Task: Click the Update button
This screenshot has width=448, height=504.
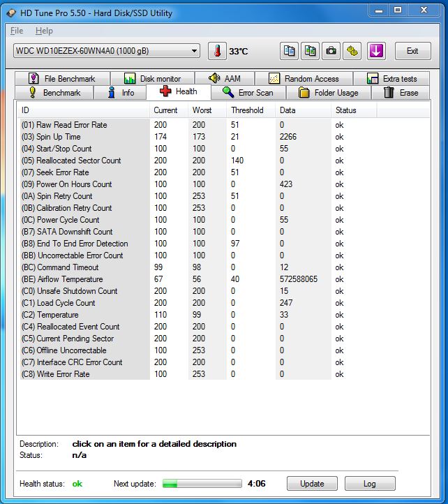Action: (312, 484)
